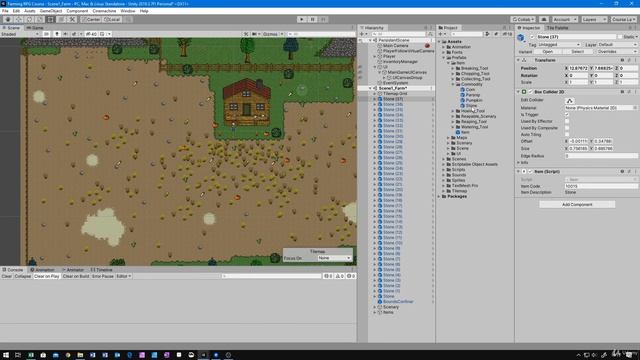
Task: Open the Component menu
Action: 77,11
